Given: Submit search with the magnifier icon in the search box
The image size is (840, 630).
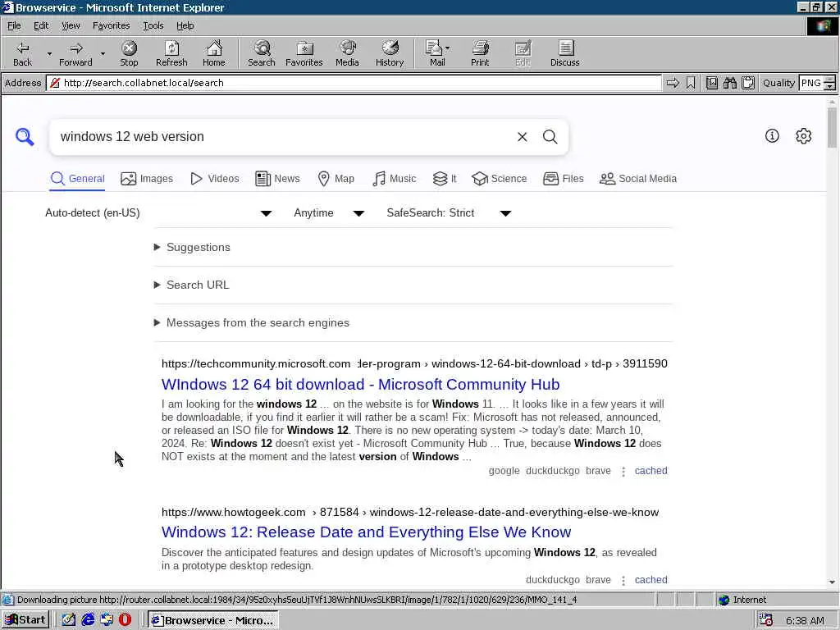Looking at the screenshot, I should [x=550, y=137].
